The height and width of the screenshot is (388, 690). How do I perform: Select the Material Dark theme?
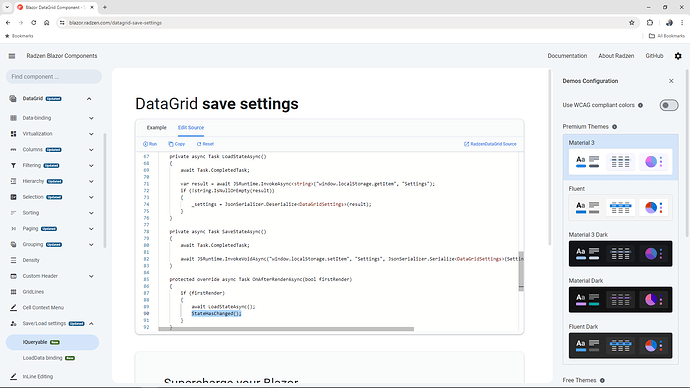click(620, 296)
